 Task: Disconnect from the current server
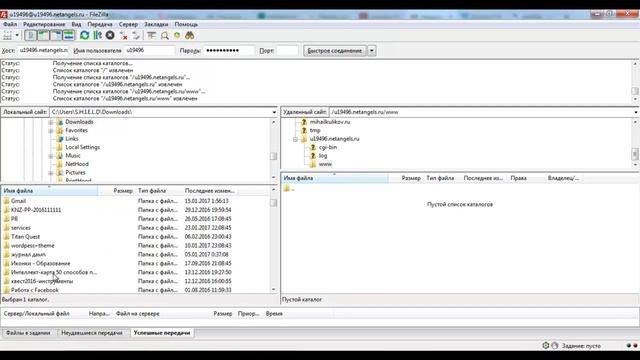tap(123, 36)
